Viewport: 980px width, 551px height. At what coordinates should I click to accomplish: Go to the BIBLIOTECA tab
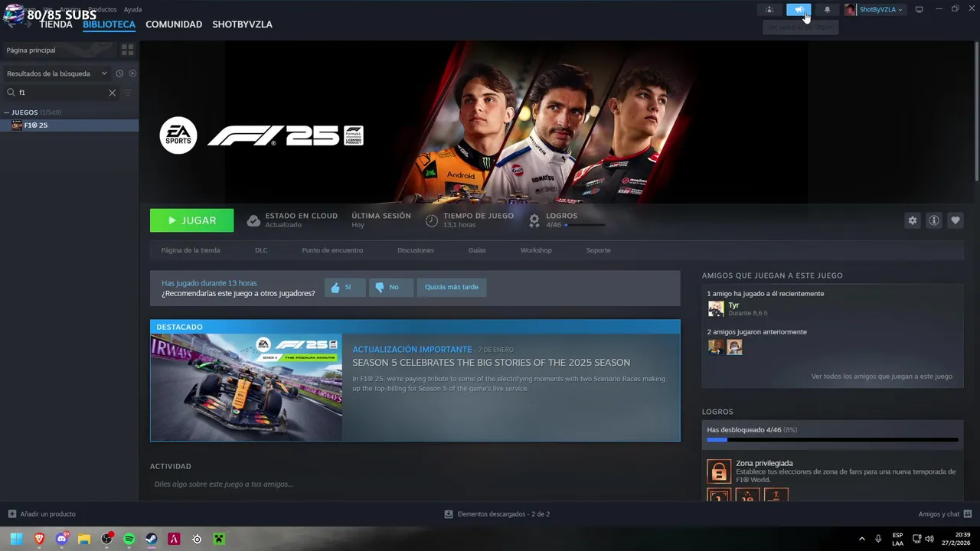point(109,24)
